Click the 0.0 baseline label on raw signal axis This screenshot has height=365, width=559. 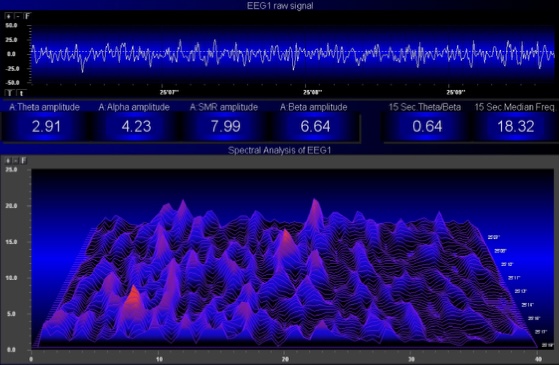click(x=11, y=54)
